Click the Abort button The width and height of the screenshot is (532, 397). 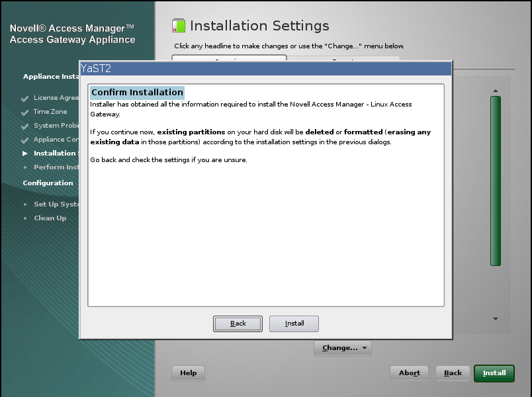[x=409, y=373]
